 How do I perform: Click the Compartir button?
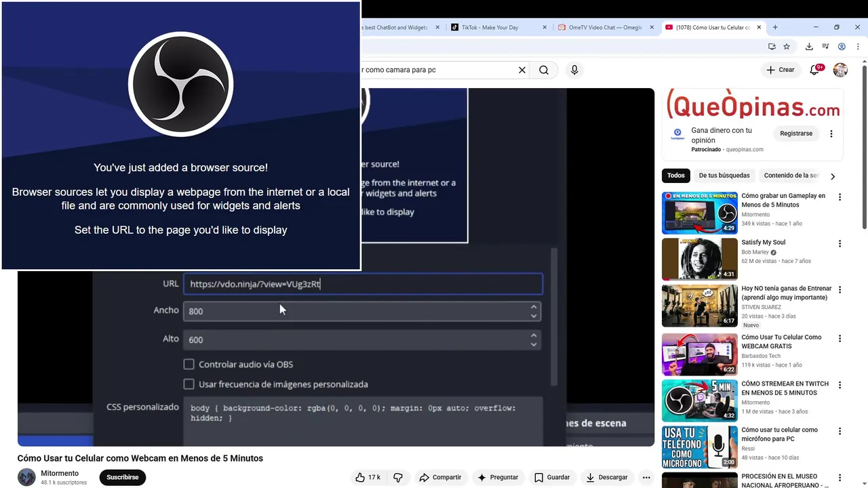click(x=440, y=477)
